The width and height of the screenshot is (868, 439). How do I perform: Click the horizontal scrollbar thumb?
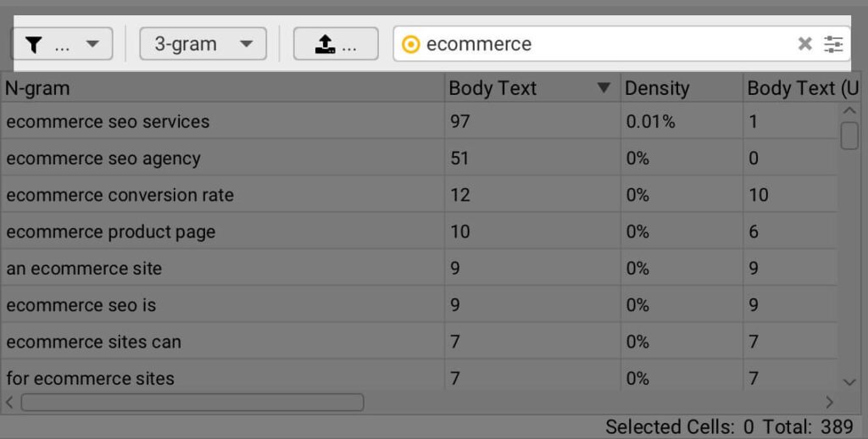click(x=192, y=403)
